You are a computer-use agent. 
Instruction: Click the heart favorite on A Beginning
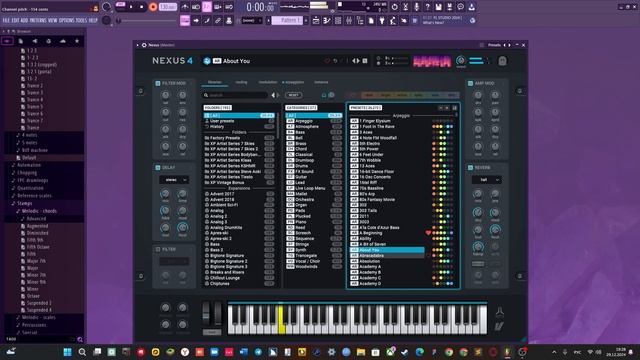tap(428, 233)
